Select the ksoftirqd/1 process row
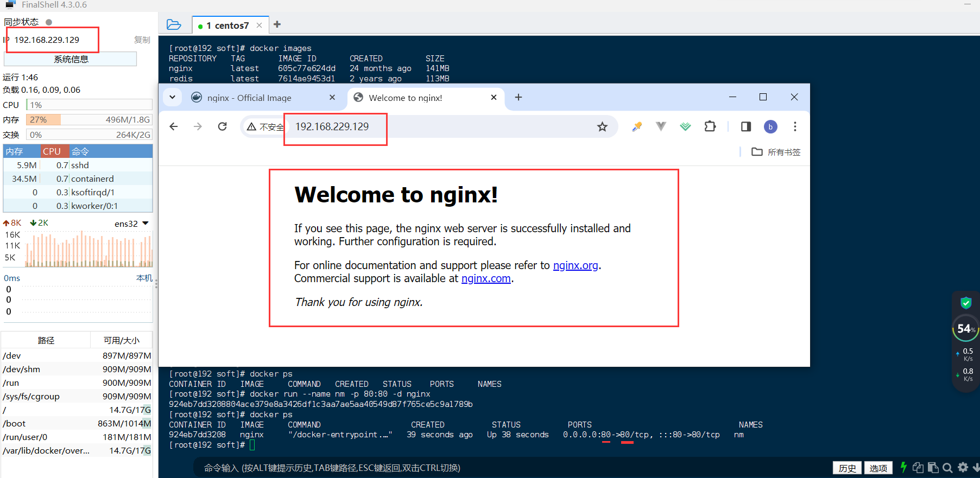This screenshot has height=478, width=980. [x=78, y=192]
